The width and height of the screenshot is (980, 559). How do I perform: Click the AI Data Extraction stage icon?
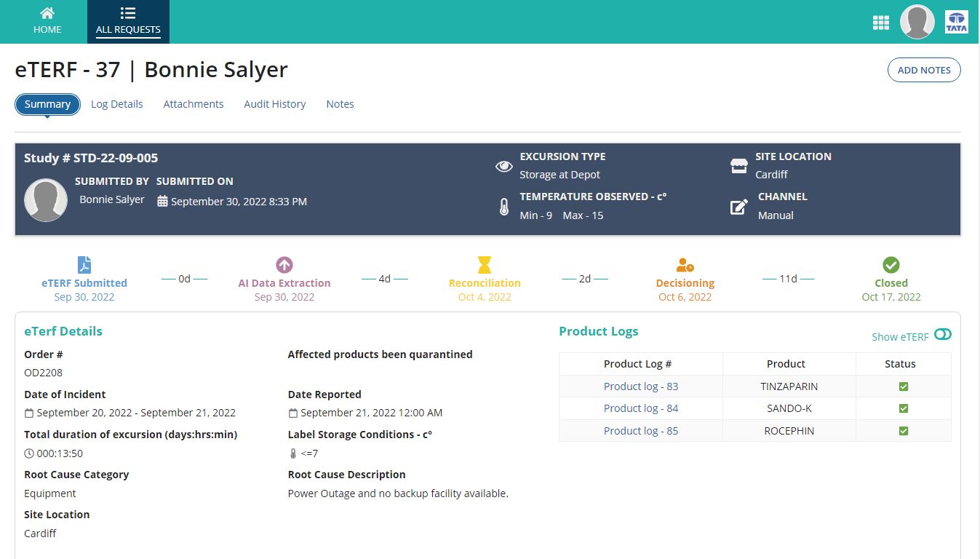(284, 265)
